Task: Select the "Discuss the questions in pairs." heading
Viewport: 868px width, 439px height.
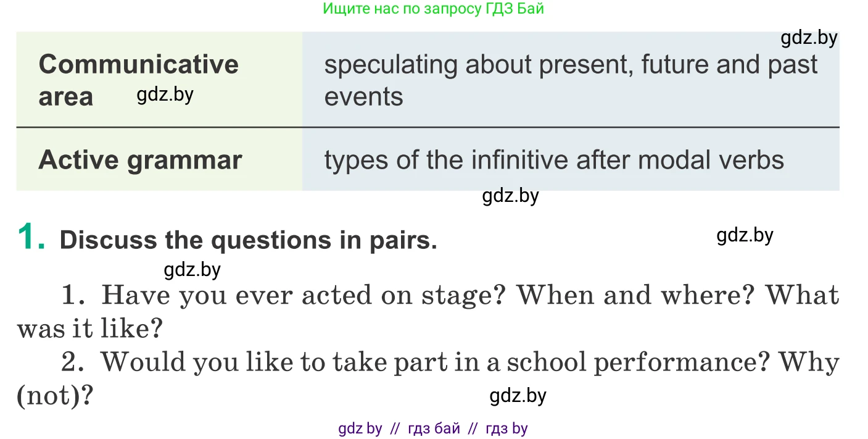Action: point(248,240)
